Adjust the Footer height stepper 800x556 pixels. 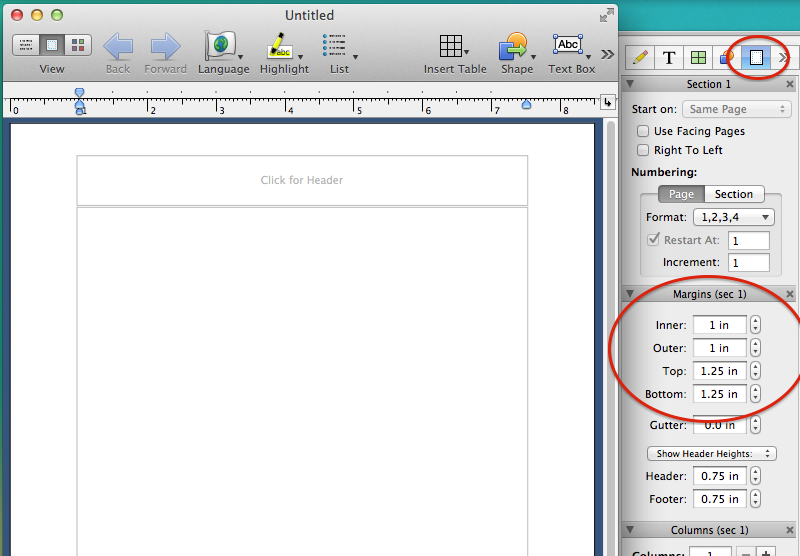pos(756,499)
